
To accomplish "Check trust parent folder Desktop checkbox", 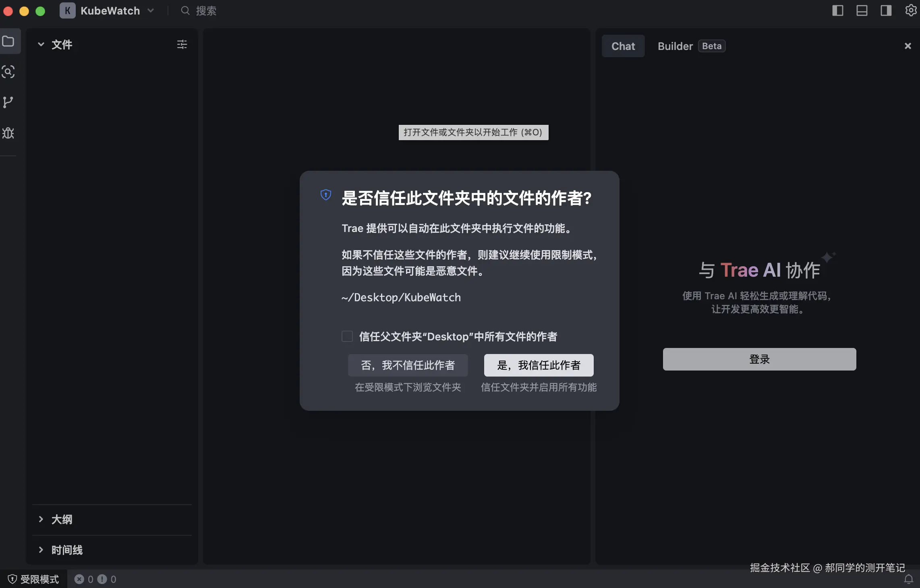I will [x=347, y=336].
